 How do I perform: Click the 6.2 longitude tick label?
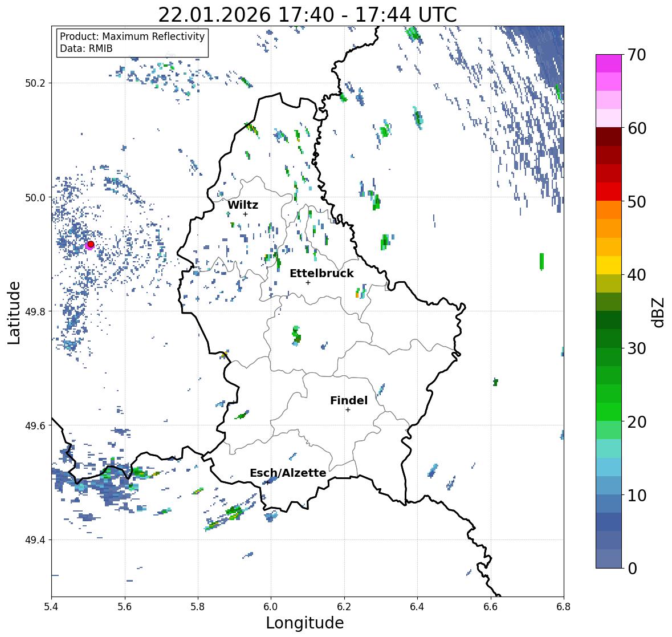point(344,607)
